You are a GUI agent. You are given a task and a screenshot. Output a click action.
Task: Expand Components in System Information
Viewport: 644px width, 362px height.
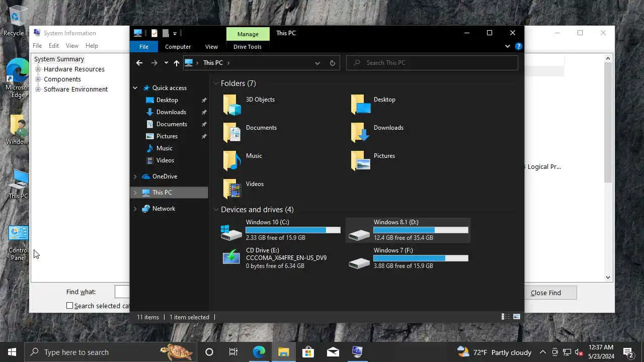pyautogui.click(x=38, y=79)
